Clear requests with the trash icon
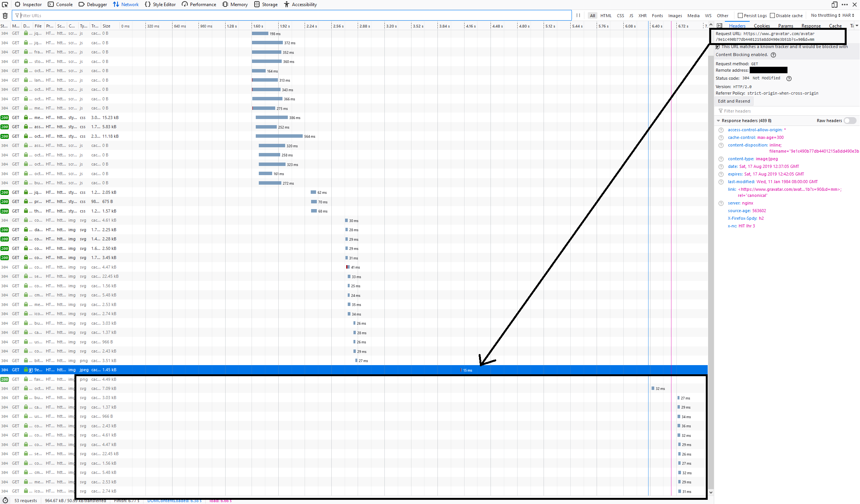 click(x=5, y=16)
